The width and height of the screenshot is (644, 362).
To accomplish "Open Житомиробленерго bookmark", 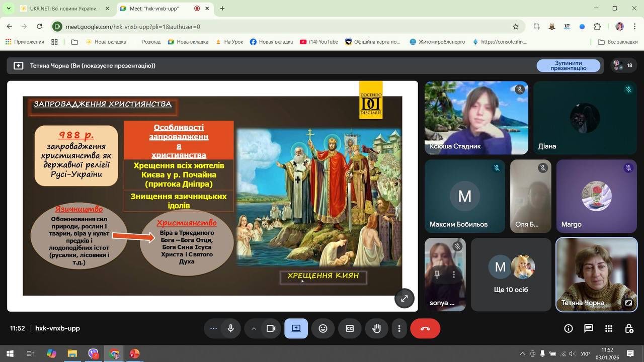I will (x=437, y=42).
